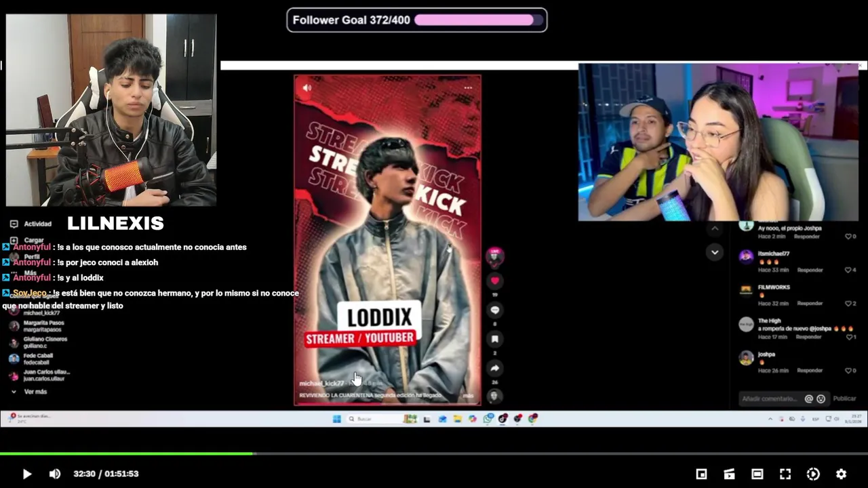Reply to The High's comment
The image size is (868, 488).
808,337
